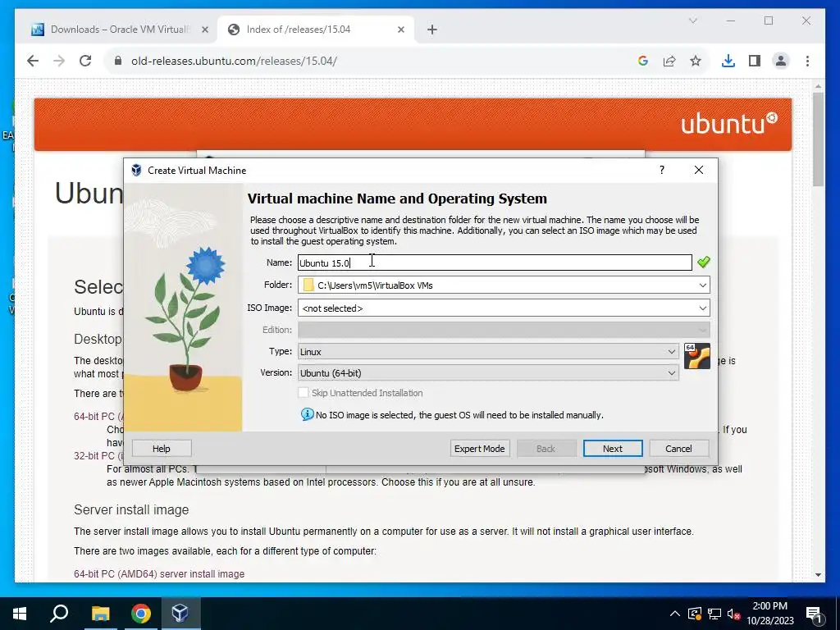Open File Explorer from the taskbar

click(x=100, y=614)
